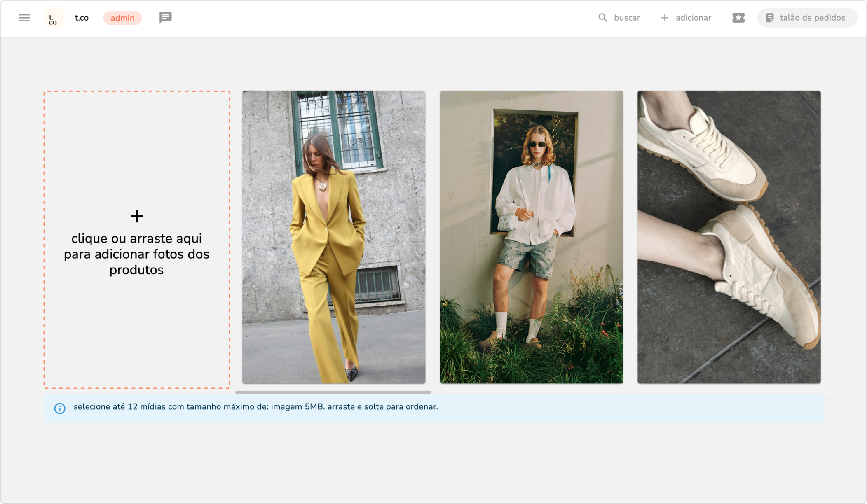Select the admin role badge
The width and height of the screenshot is (867, 504).
tap(122, 18)
